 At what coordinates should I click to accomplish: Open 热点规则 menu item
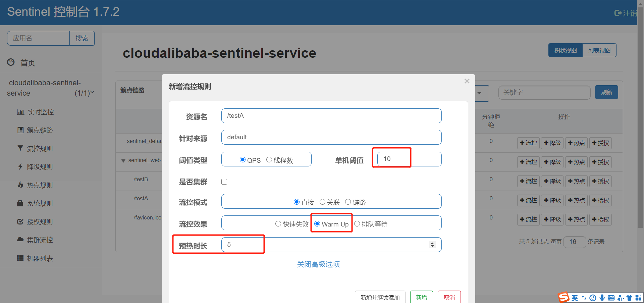40,185
